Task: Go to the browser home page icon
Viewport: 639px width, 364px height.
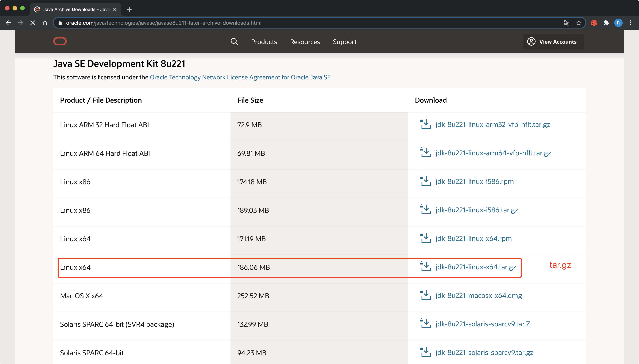Action: 45,23
